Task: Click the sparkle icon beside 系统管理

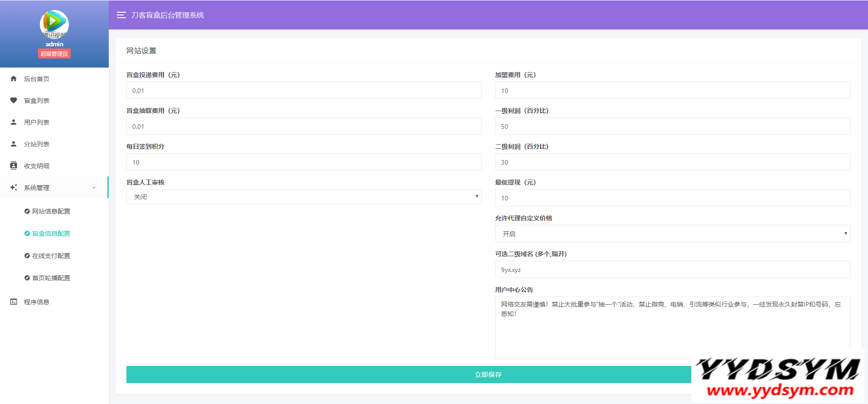Action: pos(14,187)
